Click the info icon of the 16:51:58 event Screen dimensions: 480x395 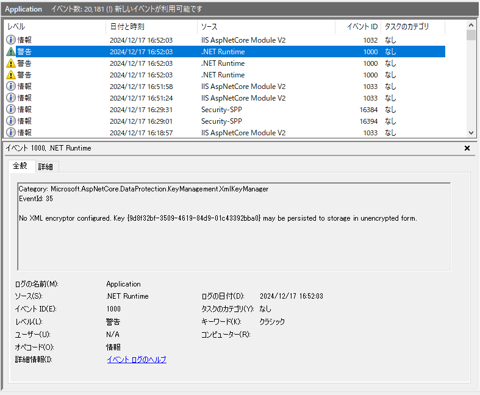(11, 86)
